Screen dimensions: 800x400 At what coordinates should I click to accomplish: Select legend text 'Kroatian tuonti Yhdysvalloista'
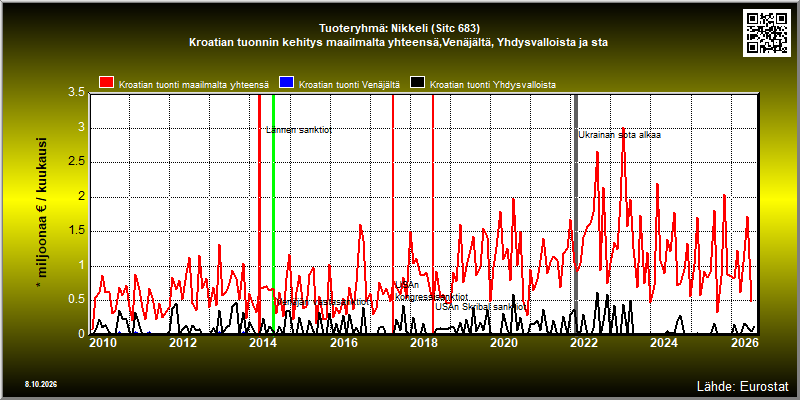[493, 85]
